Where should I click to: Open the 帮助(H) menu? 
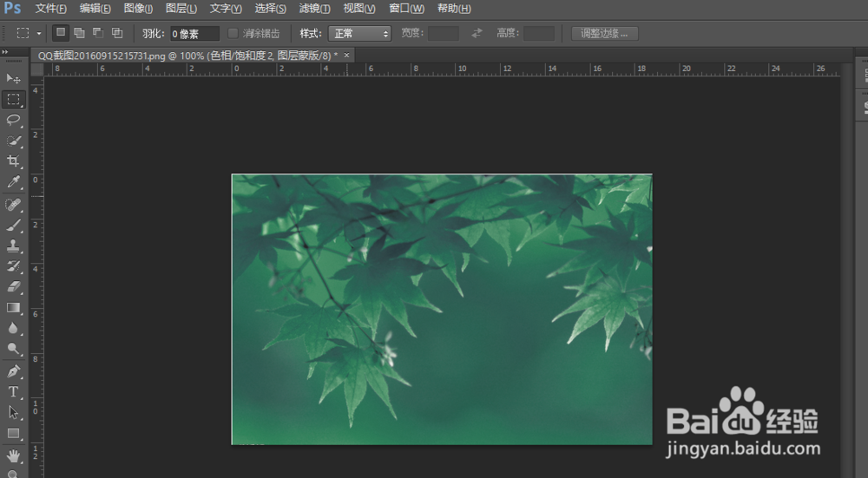(x=454, y=9)
